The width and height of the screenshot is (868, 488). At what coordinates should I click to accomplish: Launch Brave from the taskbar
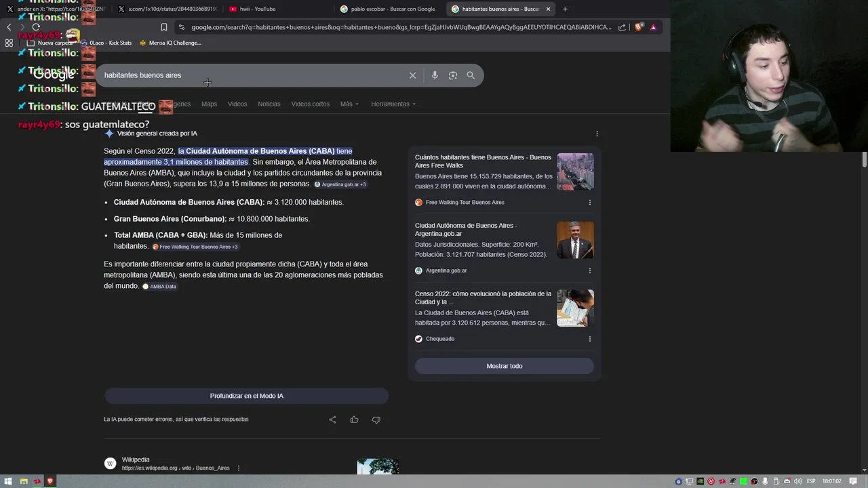pos(50,481)
